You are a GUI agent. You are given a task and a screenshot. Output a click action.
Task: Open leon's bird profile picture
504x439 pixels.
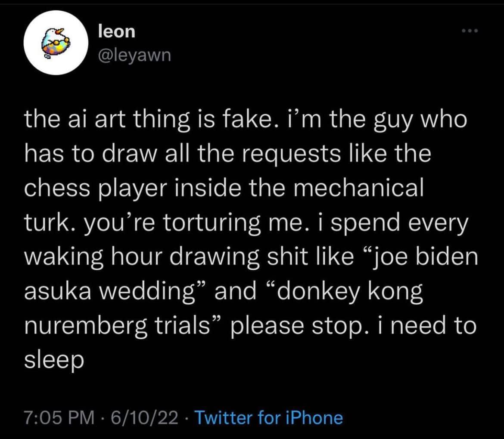tap(56, 42)
